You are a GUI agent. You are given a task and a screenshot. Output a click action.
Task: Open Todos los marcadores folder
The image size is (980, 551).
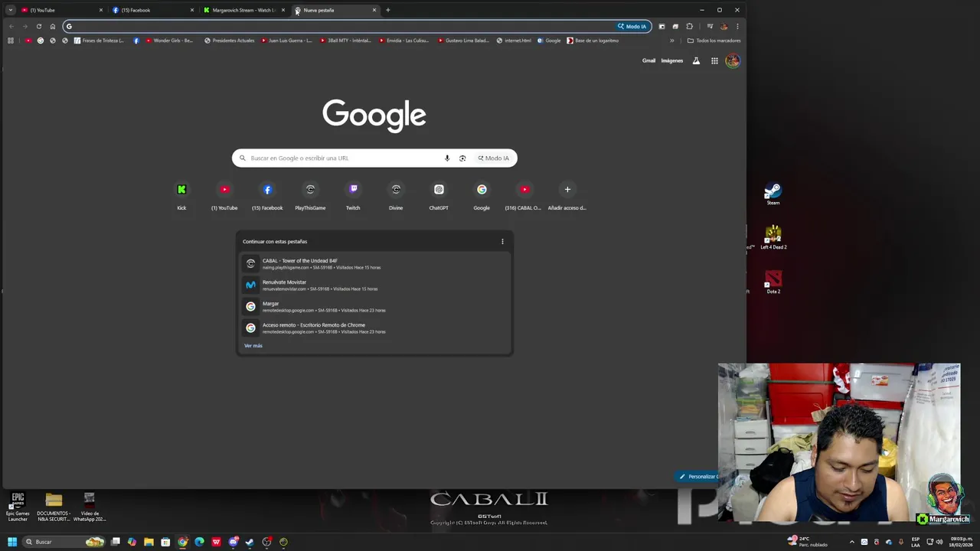pyautogui.click(x=714, y=41)
